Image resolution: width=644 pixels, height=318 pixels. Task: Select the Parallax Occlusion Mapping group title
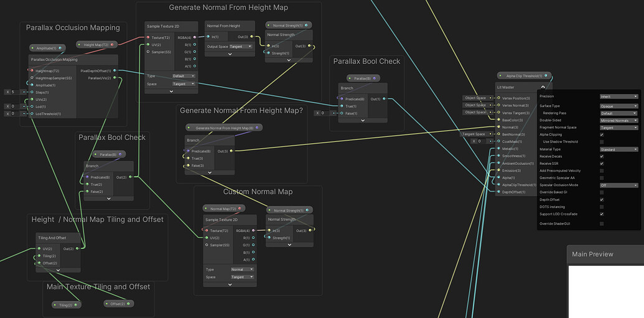pyautogui.click(x=73, y=28)
